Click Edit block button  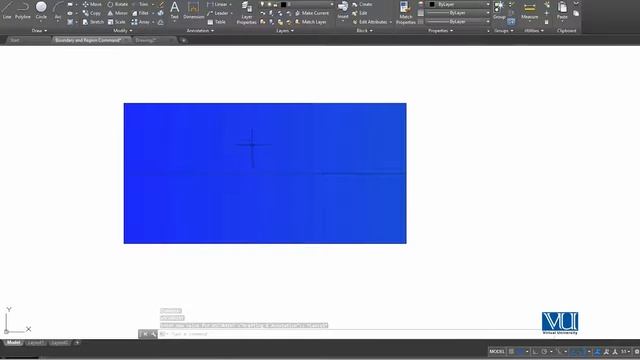[x=360, y=13]
